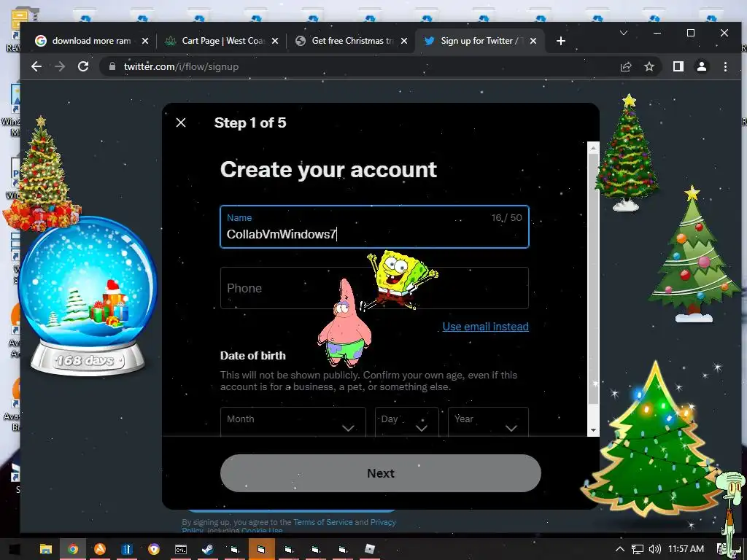
Task: Click the 11:57 AM taskbar clock
Action: click(686, 549)
